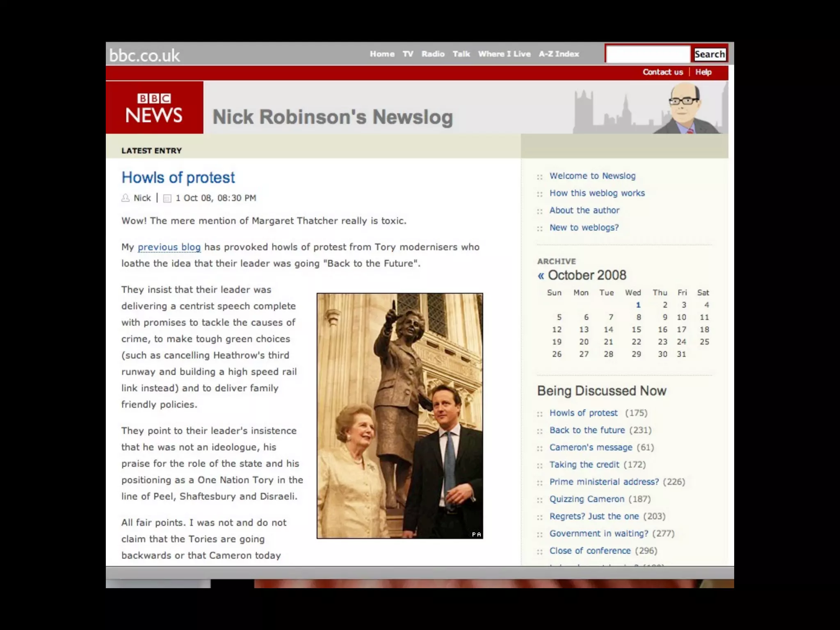This screenshot has width=840, height=630.
Task: Open the Howls of protest headline
Action: (178, 178)
